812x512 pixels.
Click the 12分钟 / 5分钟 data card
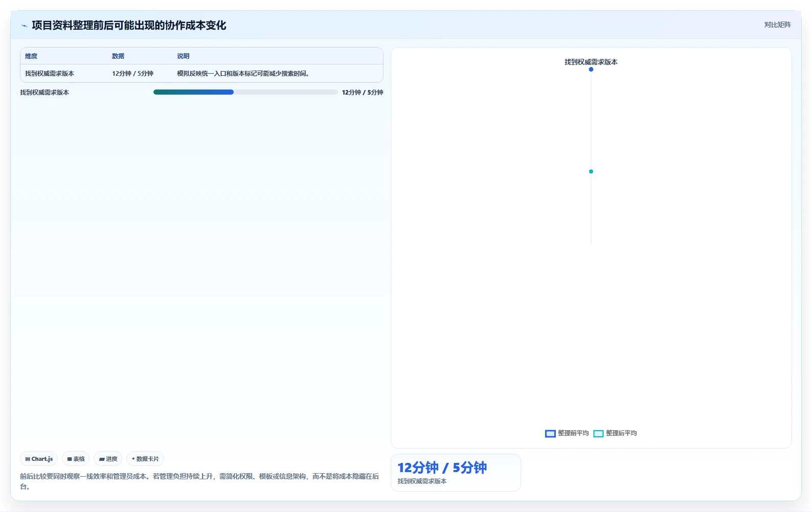pyautogui.click(x=456, y=473)
